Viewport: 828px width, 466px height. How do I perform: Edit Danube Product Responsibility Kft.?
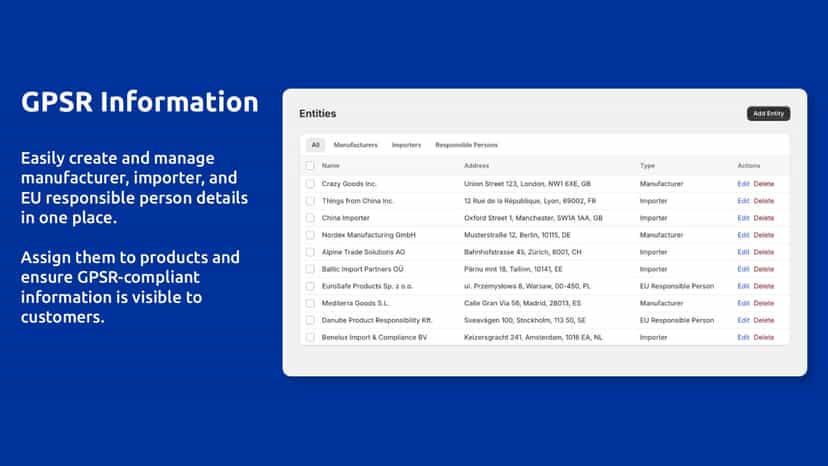coord(743,320)
